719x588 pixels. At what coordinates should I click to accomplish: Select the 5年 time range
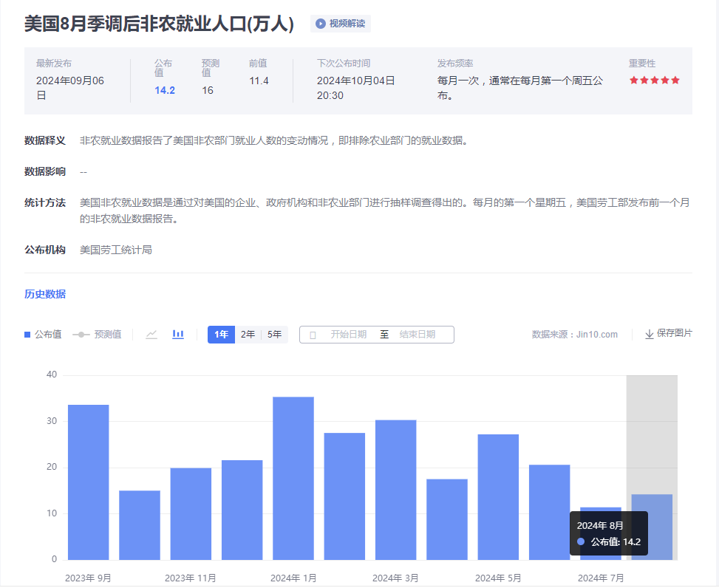point(274,335)
